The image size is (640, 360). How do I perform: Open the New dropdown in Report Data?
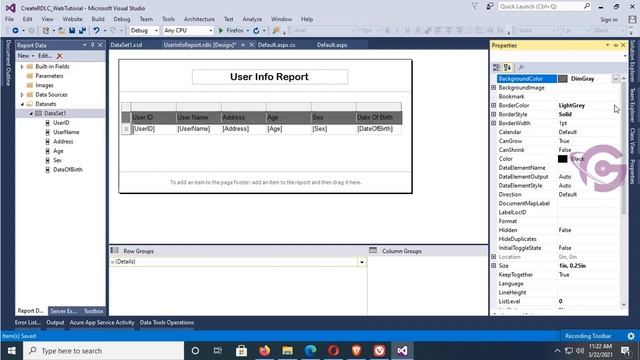point(26,56)
